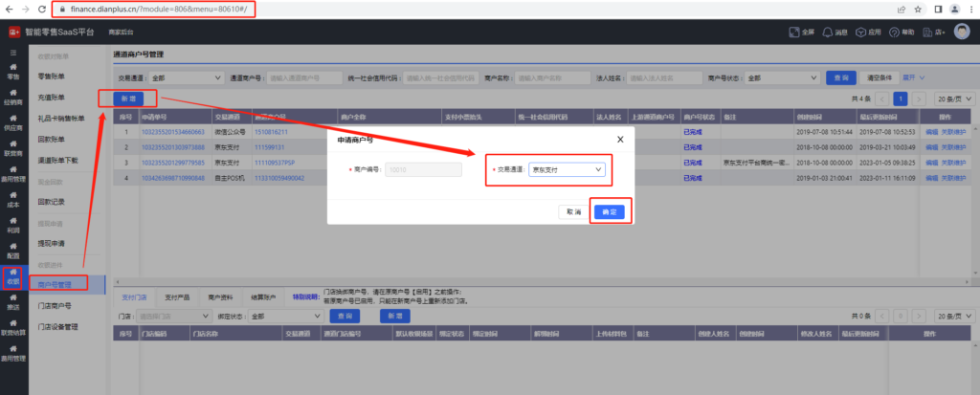Switch to the 支付产品 tab
Image resolution: width=980 pixels, height=395 pixels.
[177, 296]
